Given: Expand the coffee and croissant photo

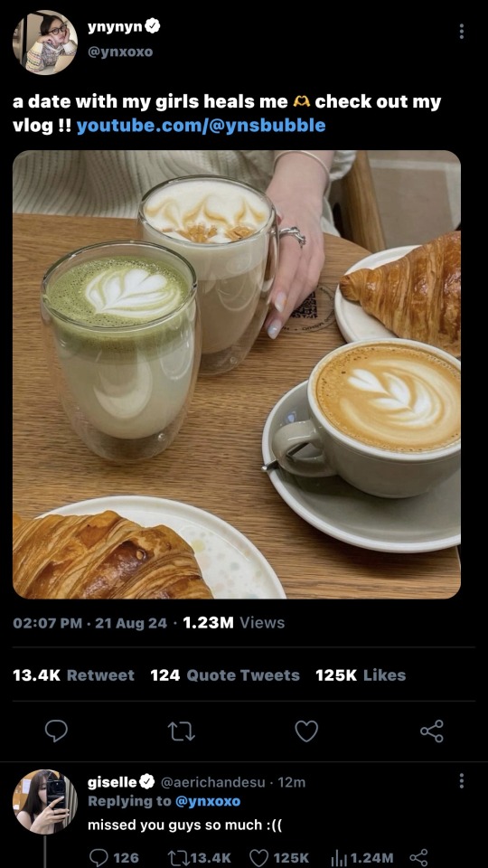Looking at the screenshot, I should point(237,374).
